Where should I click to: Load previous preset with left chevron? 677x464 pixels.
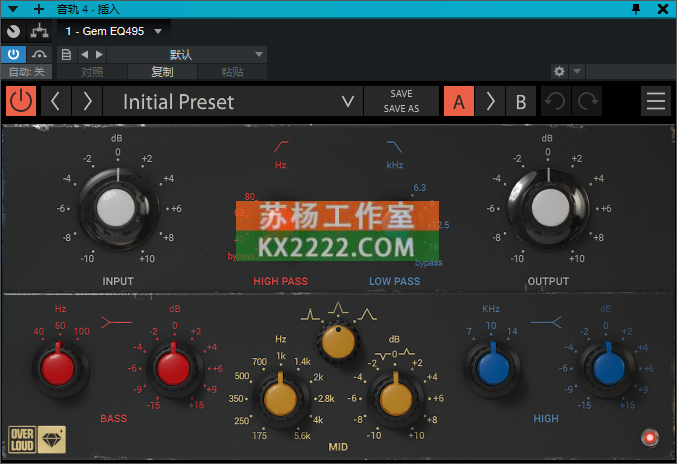56,101
